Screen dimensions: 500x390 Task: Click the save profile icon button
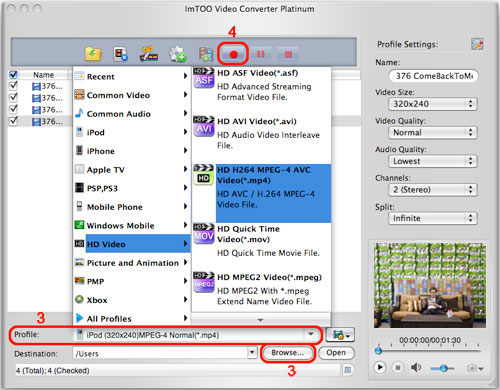(340, 335)
